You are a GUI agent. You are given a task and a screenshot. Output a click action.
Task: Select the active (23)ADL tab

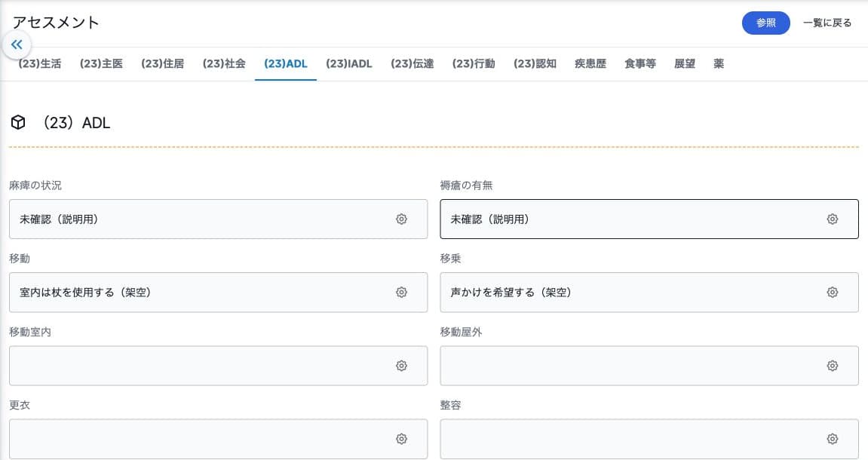tap(286, 63)
